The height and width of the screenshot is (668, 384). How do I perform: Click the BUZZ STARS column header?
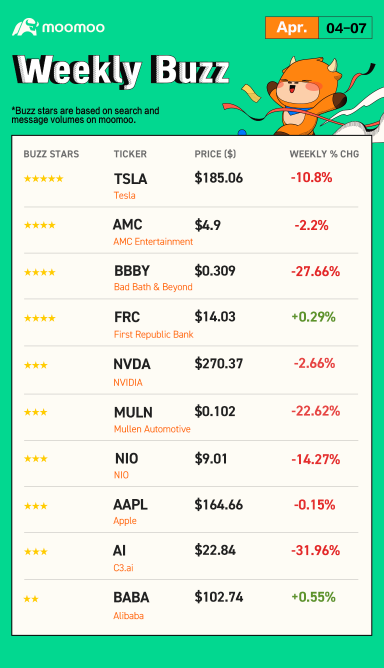click(x=51, y=154)
